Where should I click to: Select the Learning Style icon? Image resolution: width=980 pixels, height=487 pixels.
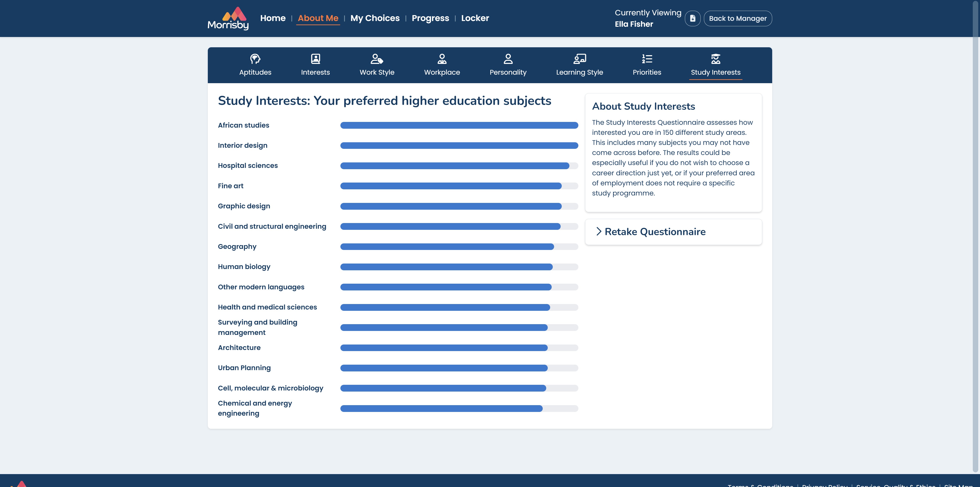click(x=579, y=59)
